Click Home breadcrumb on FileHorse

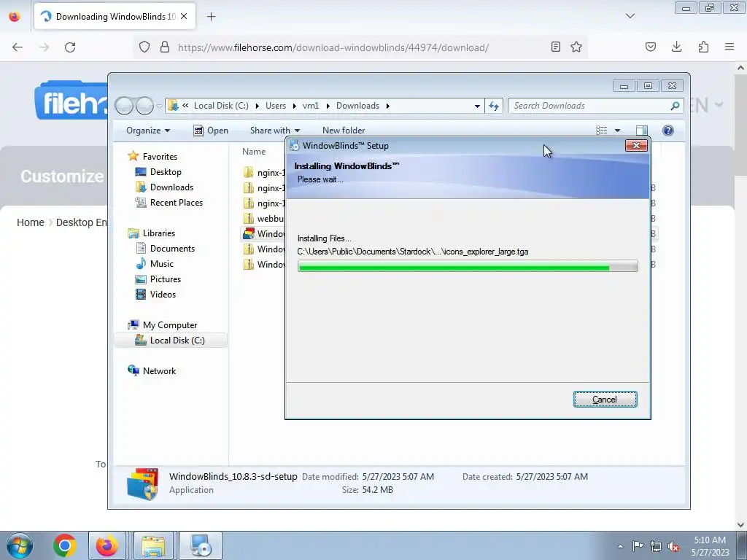click(x=31, y=222)
